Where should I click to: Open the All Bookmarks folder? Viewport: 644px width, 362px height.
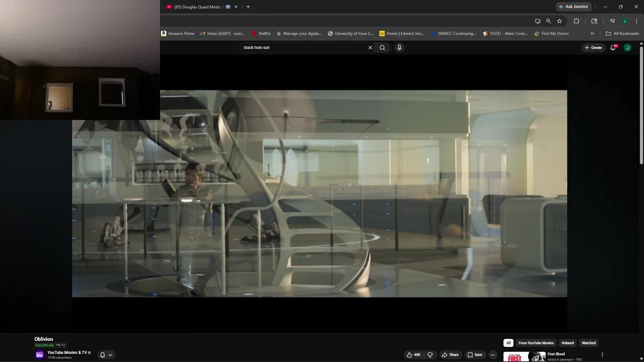[622, 34]
